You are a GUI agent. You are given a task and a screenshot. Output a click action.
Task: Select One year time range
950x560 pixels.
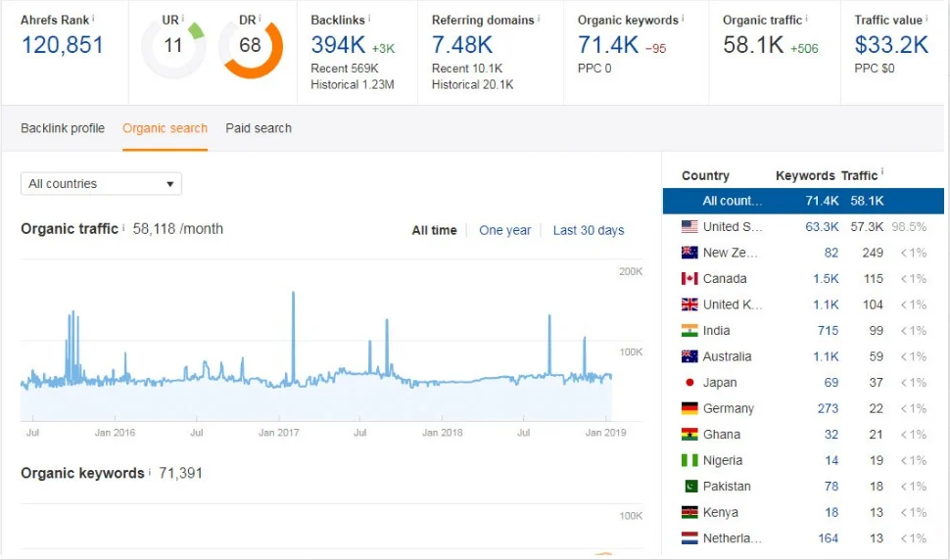(x=504, y=231)
